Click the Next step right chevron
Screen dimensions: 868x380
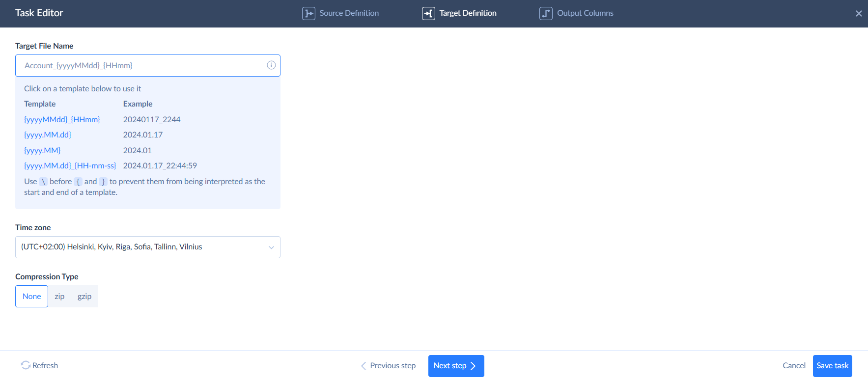(x=473, y=366)
